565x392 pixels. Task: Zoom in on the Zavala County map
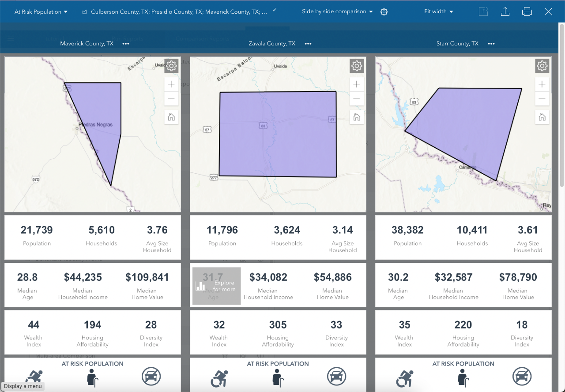(357, 84)
